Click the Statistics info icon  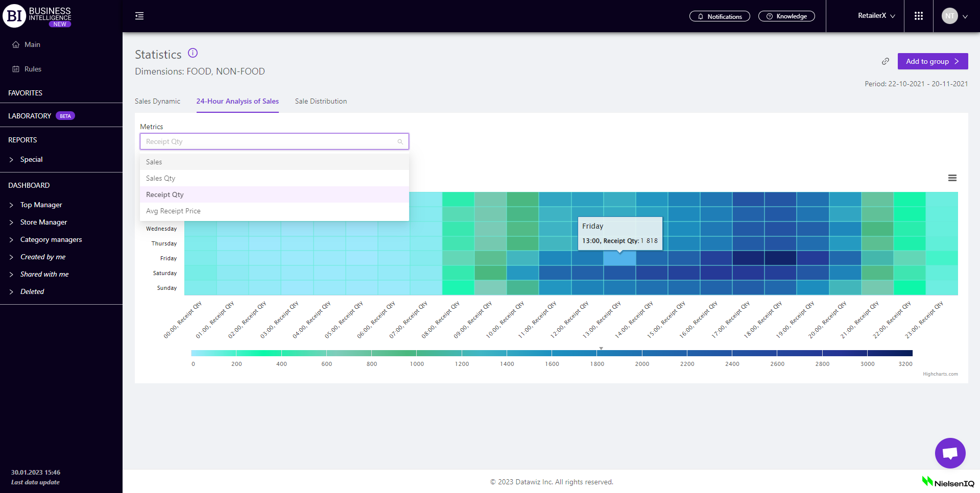click(x=193, y=53)
